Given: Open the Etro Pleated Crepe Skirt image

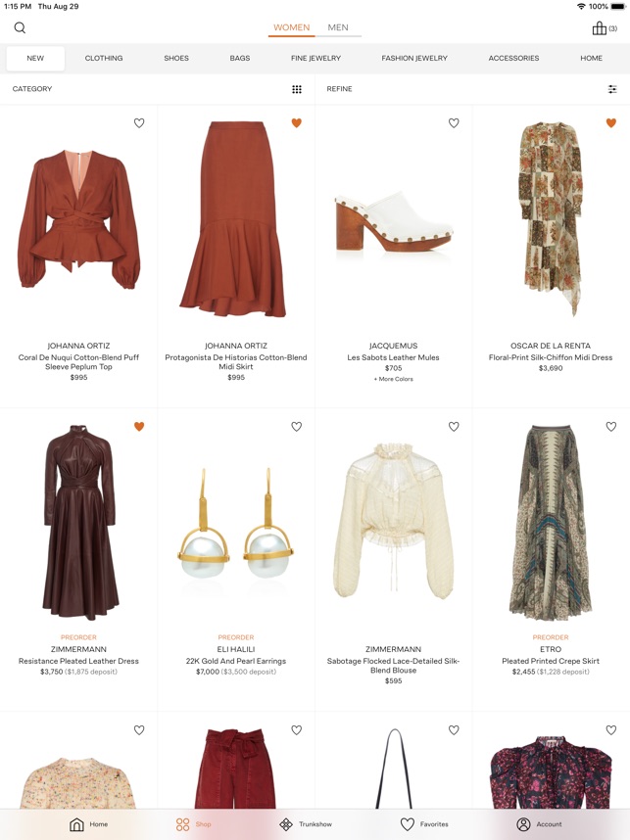Looking at the screenshot, I should click(551, 523).
